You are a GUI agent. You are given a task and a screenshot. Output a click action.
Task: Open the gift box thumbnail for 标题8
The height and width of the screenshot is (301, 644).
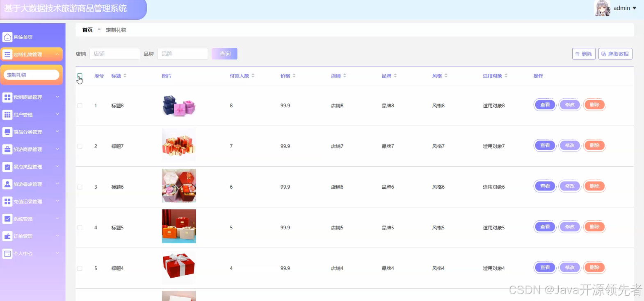(179, 106)
